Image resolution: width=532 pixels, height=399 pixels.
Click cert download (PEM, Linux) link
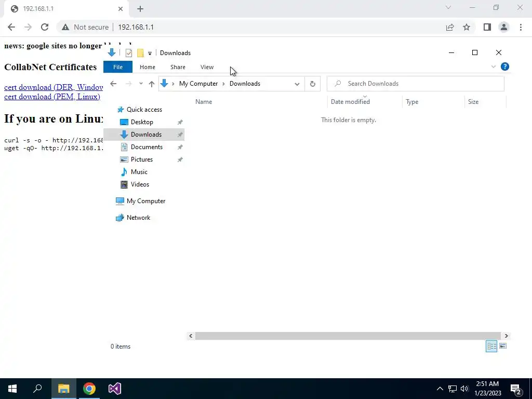(x=52, y=97)
